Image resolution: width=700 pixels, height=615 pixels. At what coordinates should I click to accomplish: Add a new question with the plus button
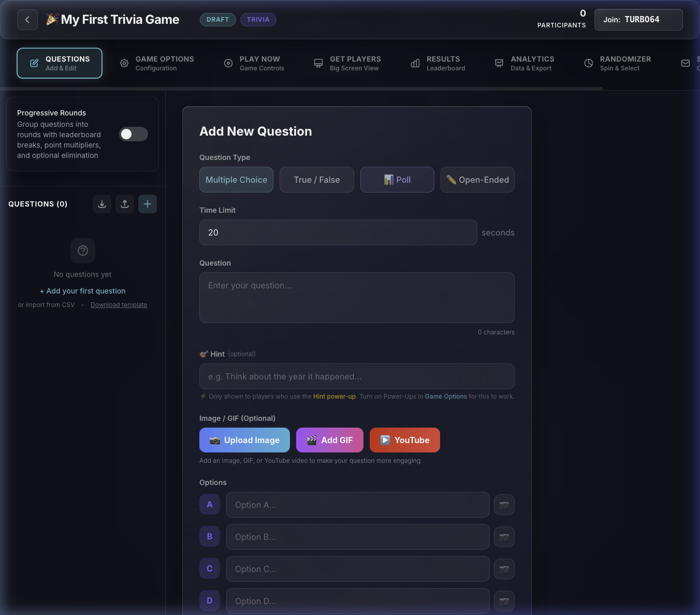point(147,204)
